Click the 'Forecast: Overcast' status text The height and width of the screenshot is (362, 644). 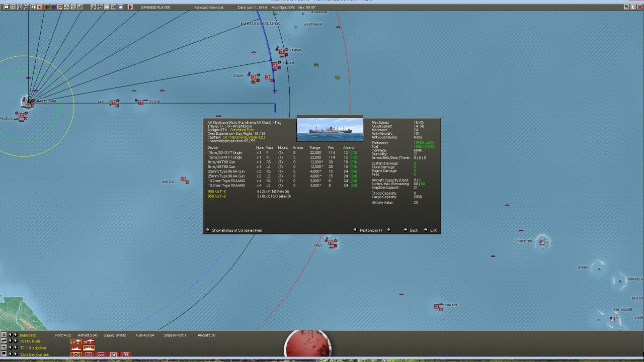[209, 8]
